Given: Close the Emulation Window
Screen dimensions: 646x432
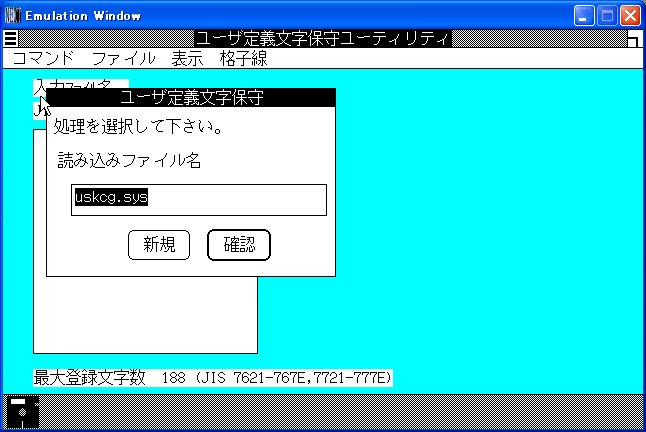Looking at the screenshot, I should coord(630,15).
